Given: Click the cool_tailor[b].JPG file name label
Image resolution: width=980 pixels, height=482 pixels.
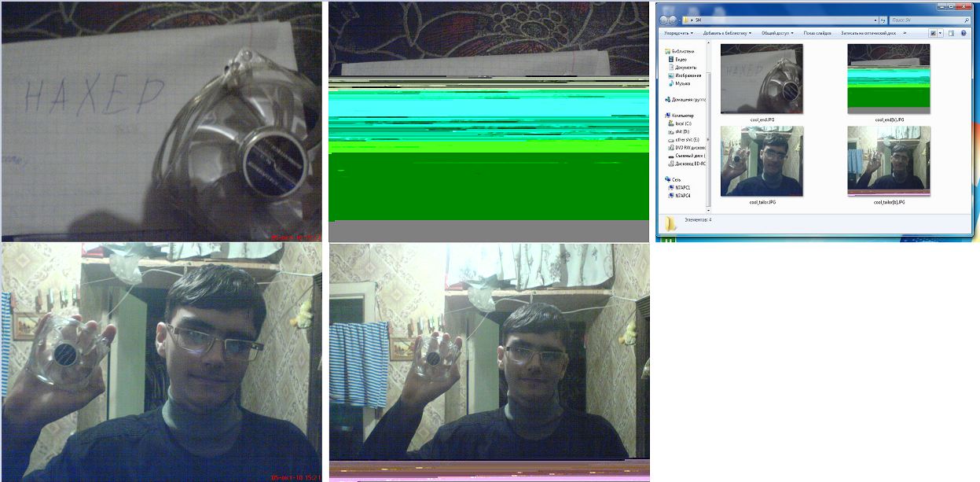Looking at the screenshot, I should coord(889,202).
